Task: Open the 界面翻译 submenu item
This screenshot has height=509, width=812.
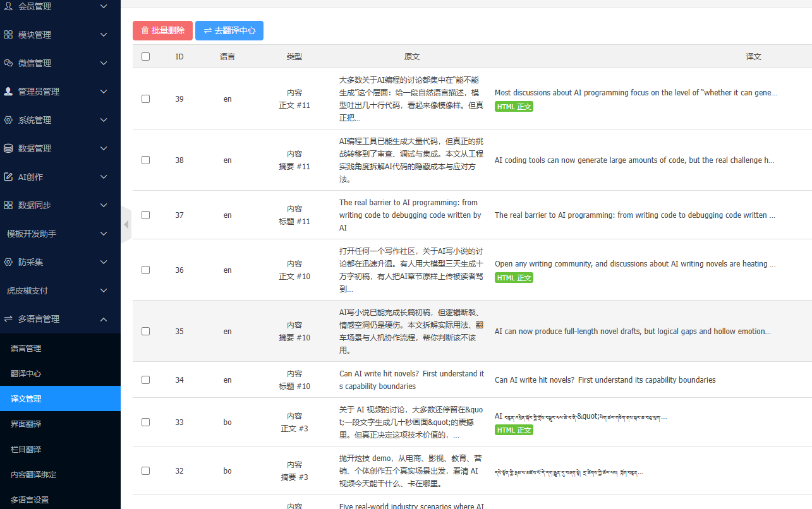Action: 60,424
